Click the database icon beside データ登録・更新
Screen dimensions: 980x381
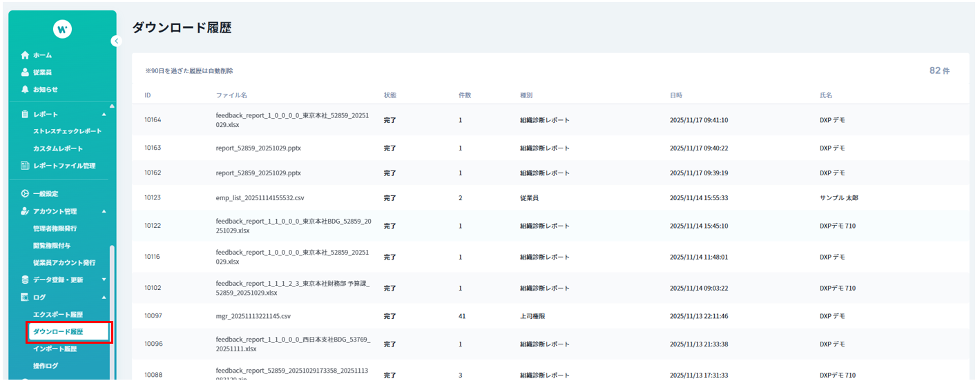(25, 280)
